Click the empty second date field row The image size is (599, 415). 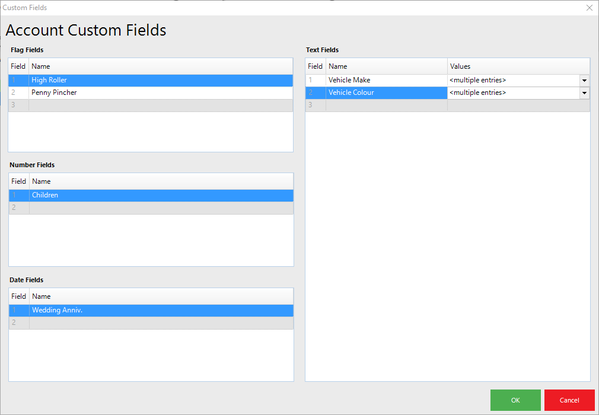tap(151, 323)
